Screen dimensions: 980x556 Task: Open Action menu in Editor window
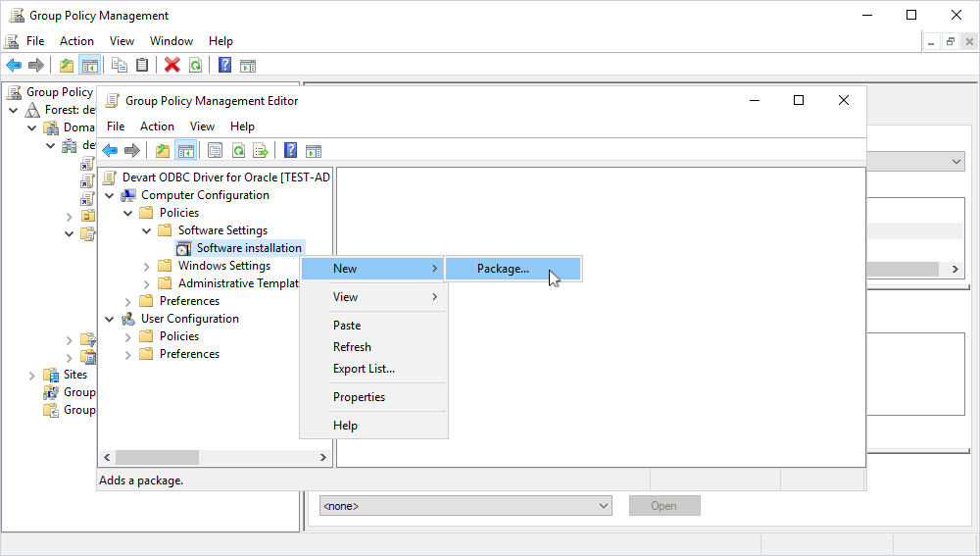click(x=157, y=126)
